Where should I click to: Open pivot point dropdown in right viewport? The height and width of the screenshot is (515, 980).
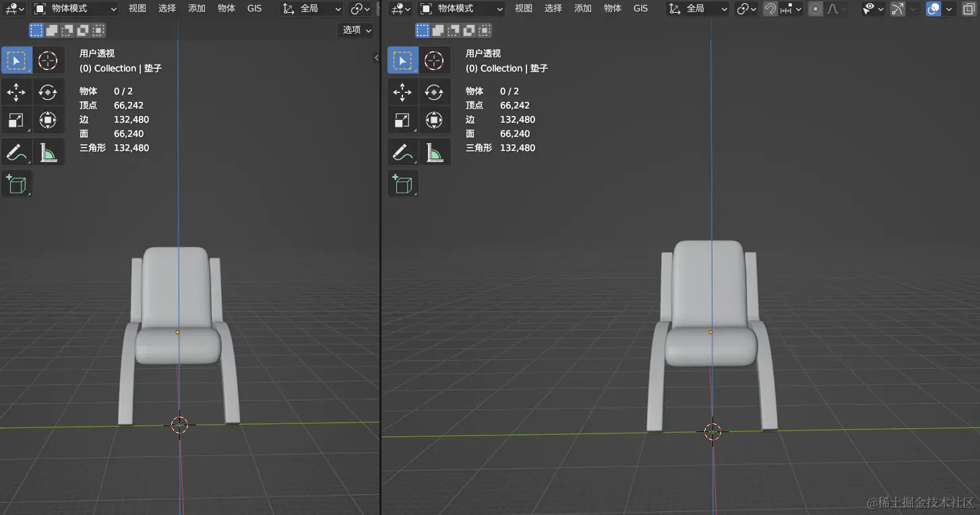747,9
